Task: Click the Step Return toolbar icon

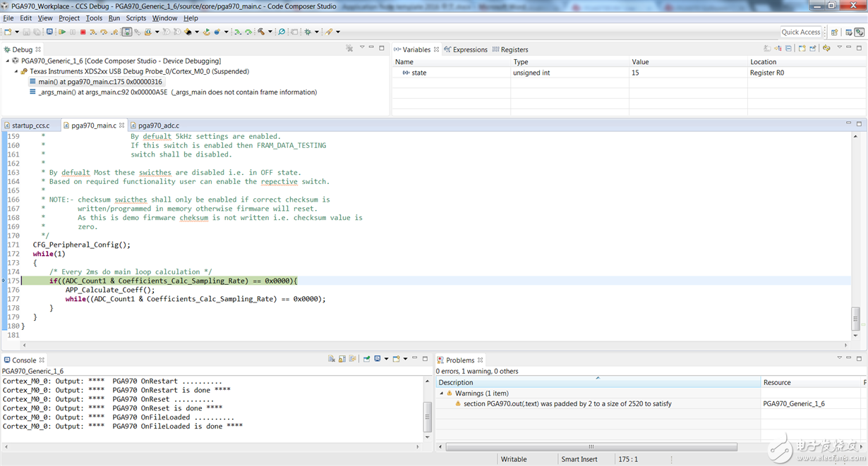Action: pos(114,32)
